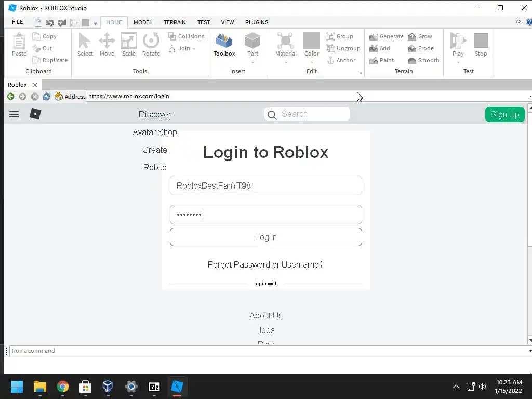Viewport: 532px width, 399px height.
Task: Switch to the PLUGINS ribbon tab
Action: point(257,22)
